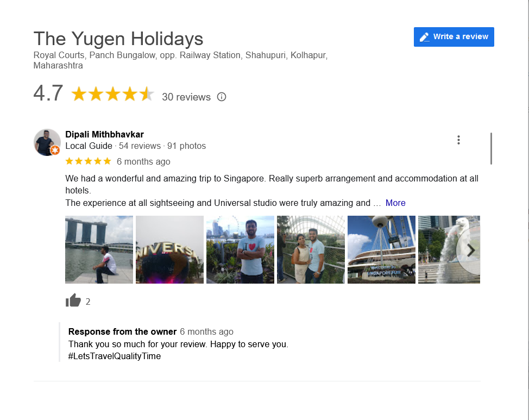Image resolution: width=529 pixels, height=420 pixels.
Task: Expand review text with More link
Action: pos(395,203)
